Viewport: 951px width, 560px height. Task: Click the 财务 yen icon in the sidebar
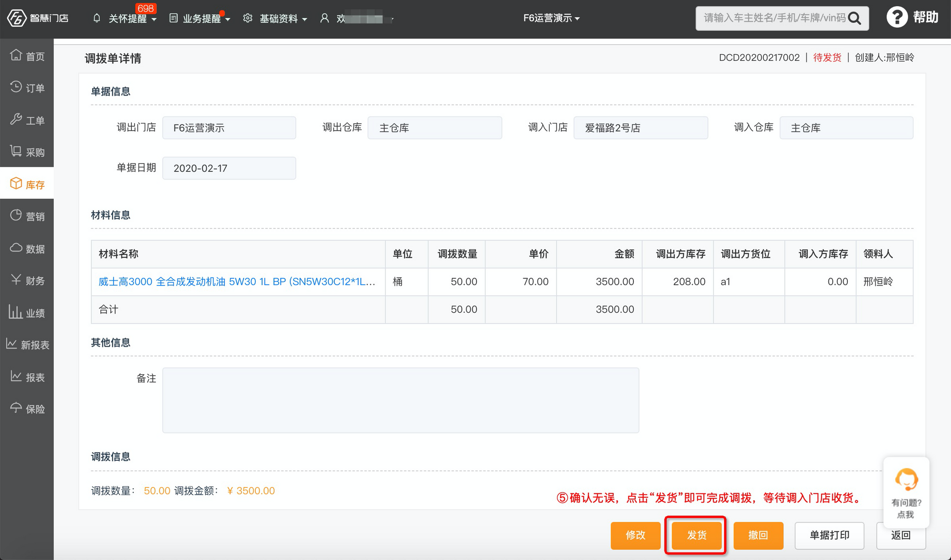16,280
